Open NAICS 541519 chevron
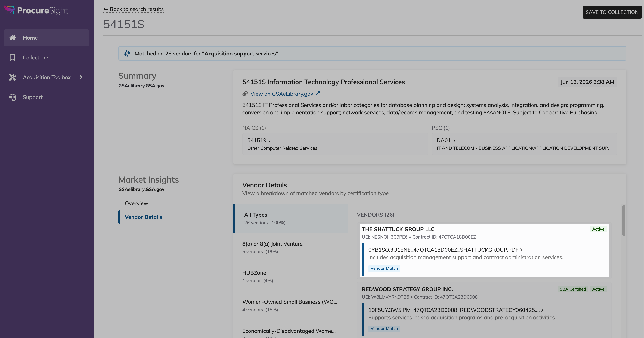 click(x=270, y=141)
